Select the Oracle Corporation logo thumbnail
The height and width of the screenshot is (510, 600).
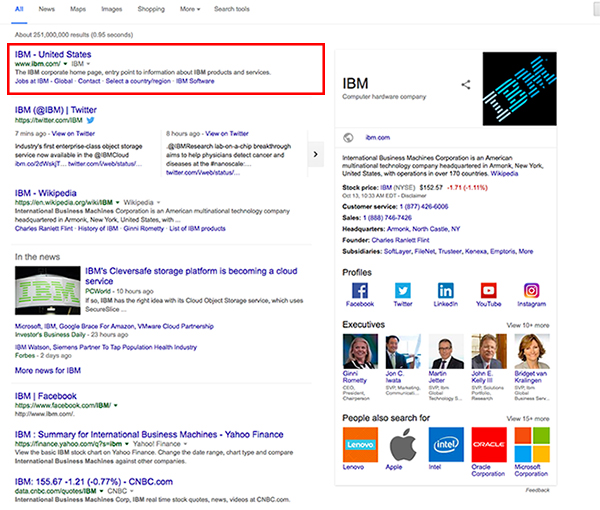point(489,445)
